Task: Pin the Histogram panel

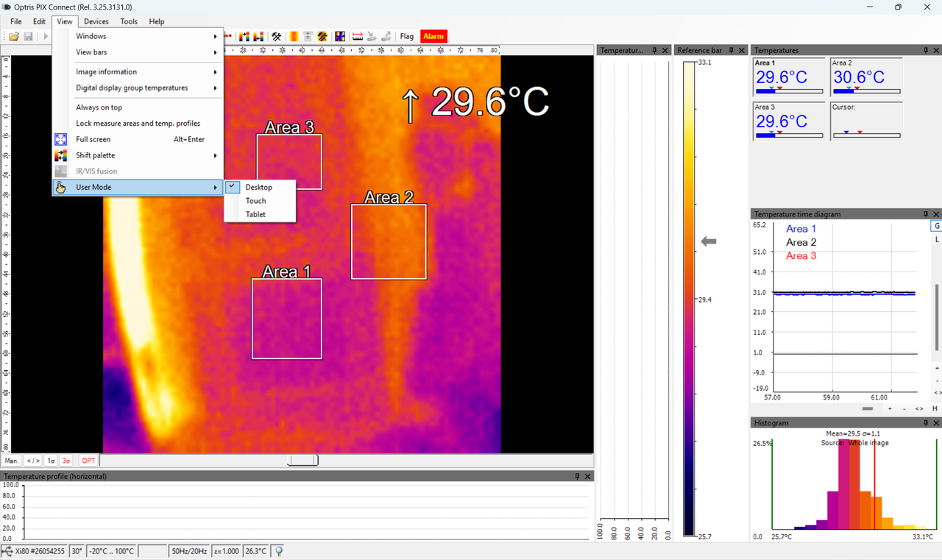Action: coord(926,423)
